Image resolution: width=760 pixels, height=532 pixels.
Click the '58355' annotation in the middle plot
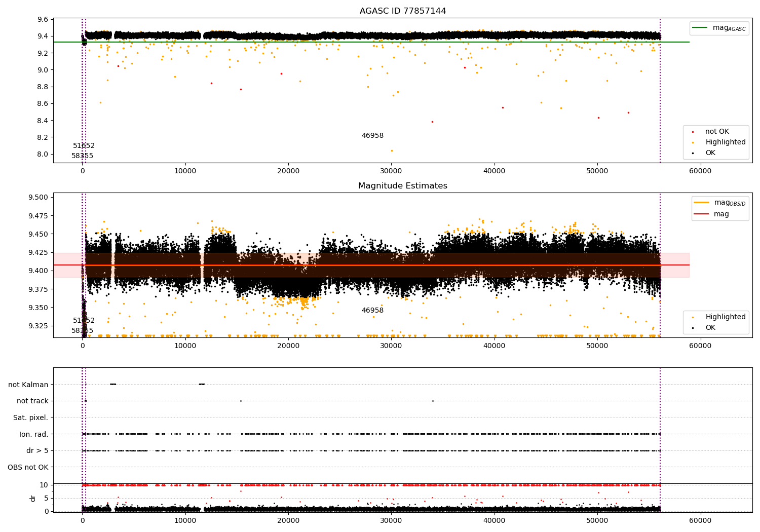tap(82, 331)
